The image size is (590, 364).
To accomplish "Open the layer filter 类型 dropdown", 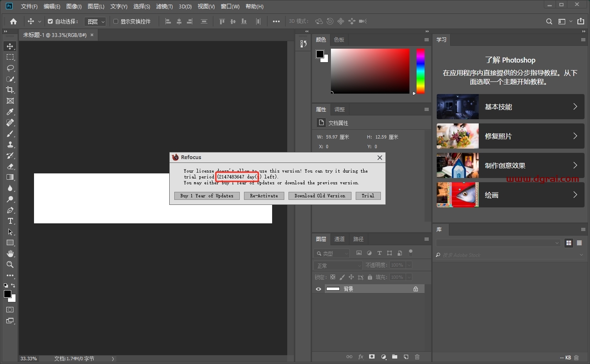I will (332, 253).
